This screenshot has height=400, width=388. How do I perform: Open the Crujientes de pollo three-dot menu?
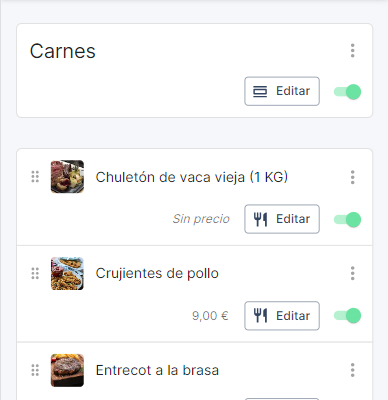[352, 273]
